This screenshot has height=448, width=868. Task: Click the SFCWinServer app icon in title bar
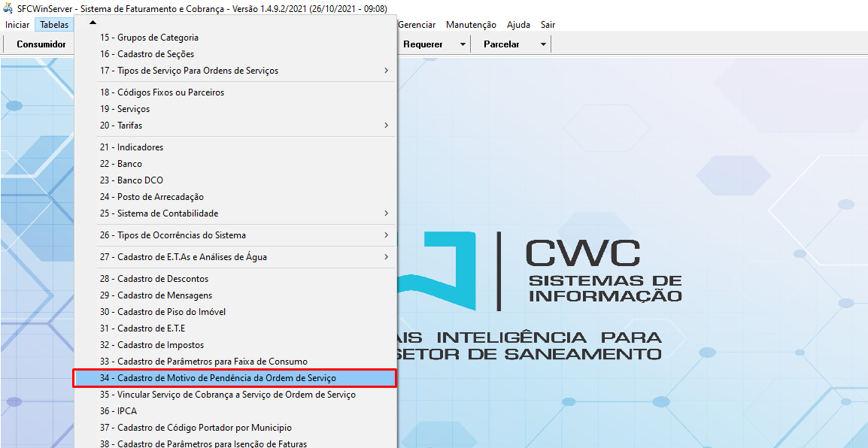(8, 9)
